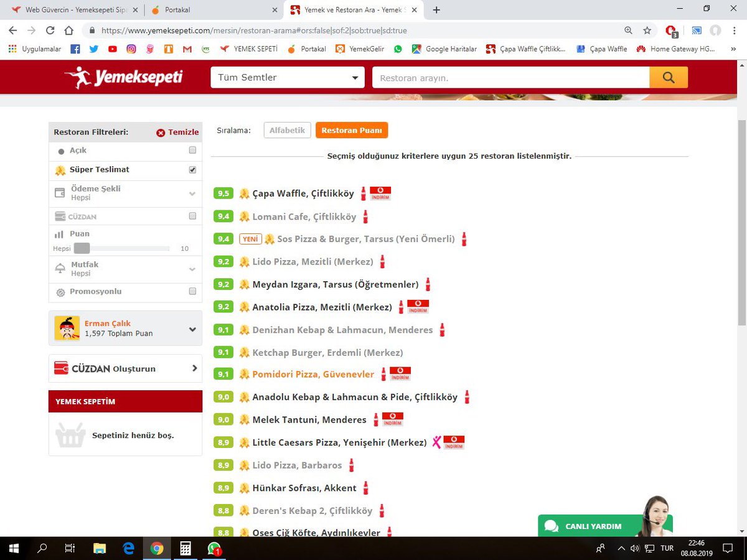Select the Yemek ve Restoran Ara tab

[352, 10]
